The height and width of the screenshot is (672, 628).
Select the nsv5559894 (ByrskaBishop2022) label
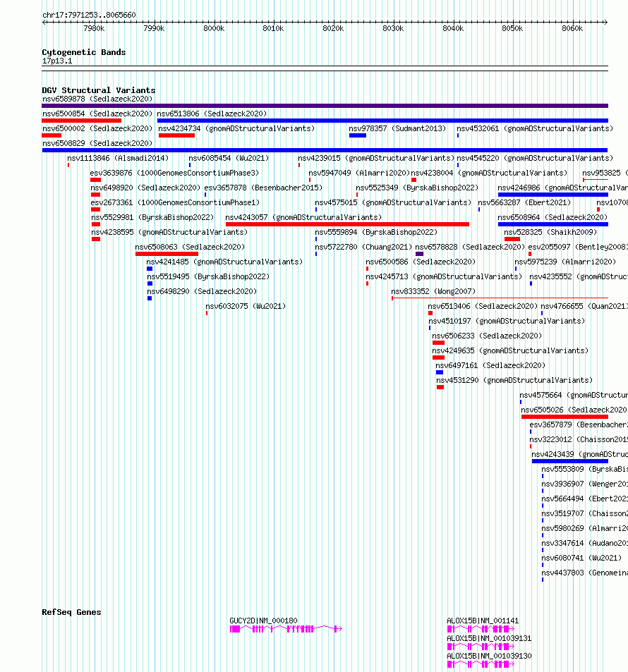pyautogui.click(x=376, y=232)
